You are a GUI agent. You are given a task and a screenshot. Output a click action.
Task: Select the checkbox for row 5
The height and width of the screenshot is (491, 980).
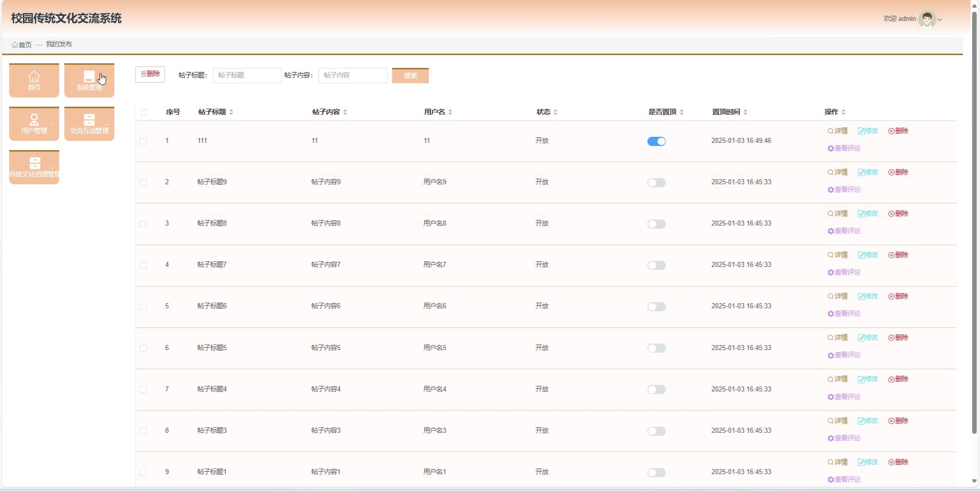(143, 307)
